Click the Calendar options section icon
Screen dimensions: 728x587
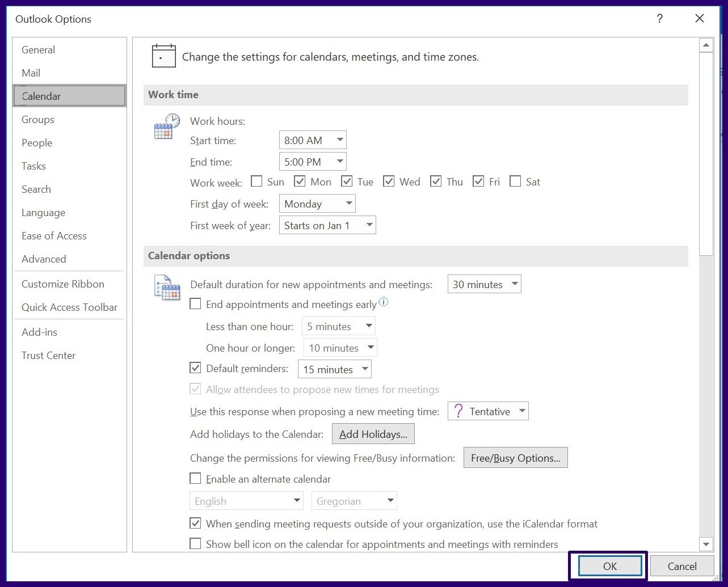(x=167, y=288)
